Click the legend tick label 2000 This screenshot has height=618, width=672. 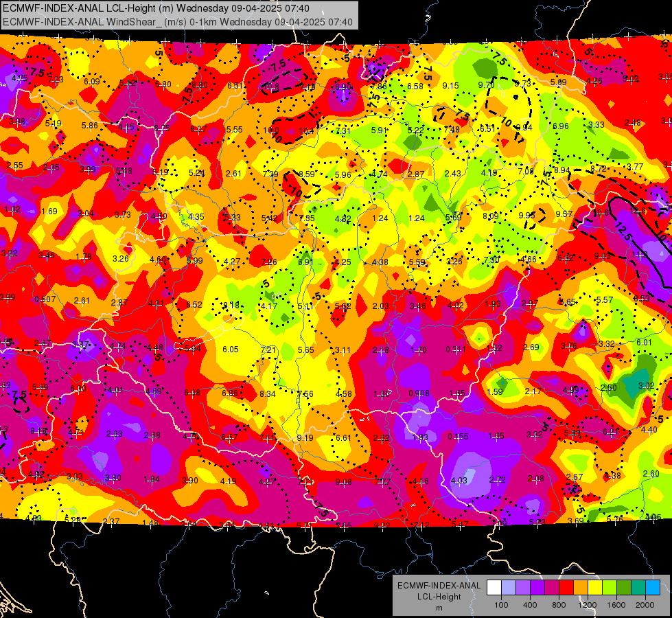[645, 605]
